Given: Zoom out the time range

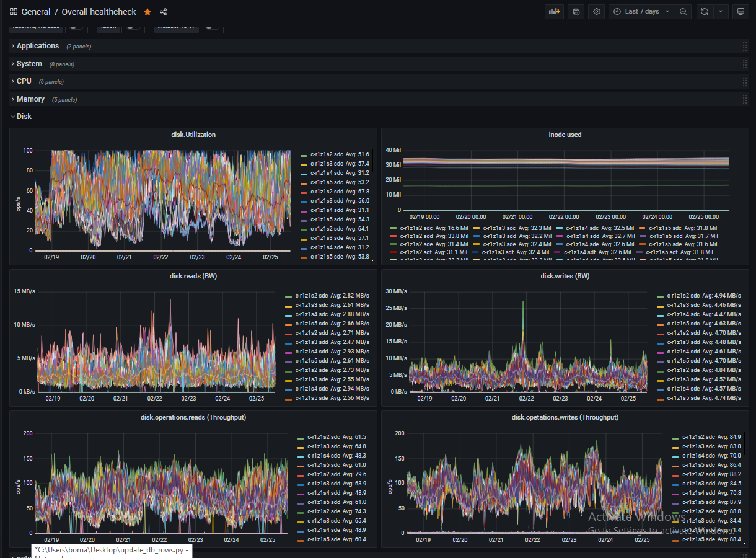Looking at the screenshot, I should (683, 12).
